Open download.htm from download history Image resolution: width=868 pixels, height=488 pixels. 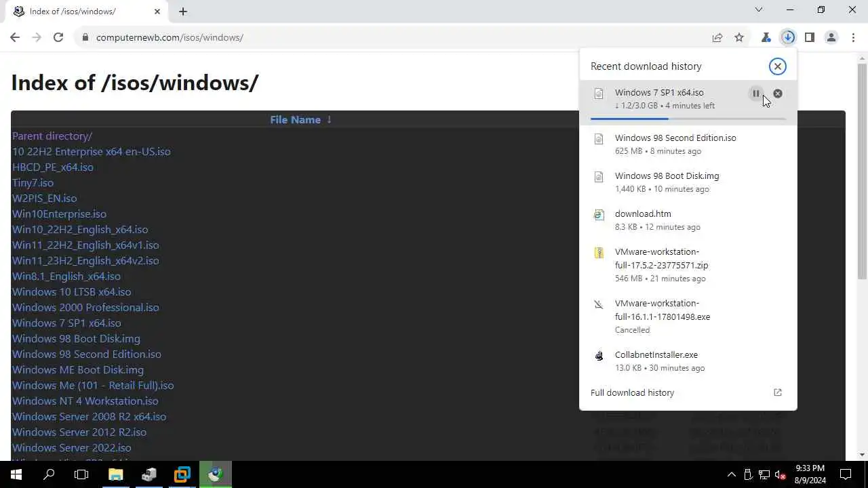click(x=688, y=220)
